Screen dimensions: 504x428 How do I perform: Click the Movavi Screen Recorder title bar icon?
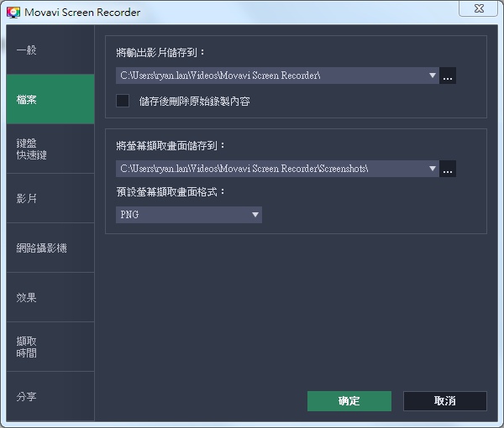13,13
